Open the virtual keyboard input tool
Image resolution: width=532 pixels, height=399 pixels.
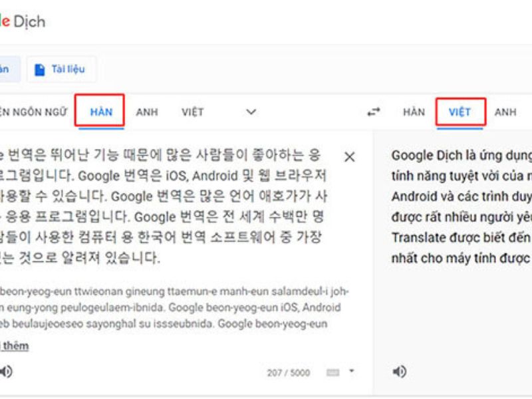[332, 372]
